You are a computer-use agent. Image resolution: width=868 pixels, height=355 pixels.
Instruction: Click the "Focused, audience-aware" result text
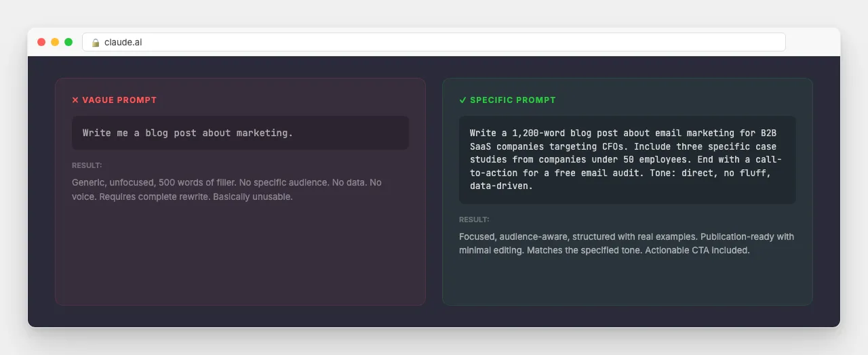pos(627,243)
